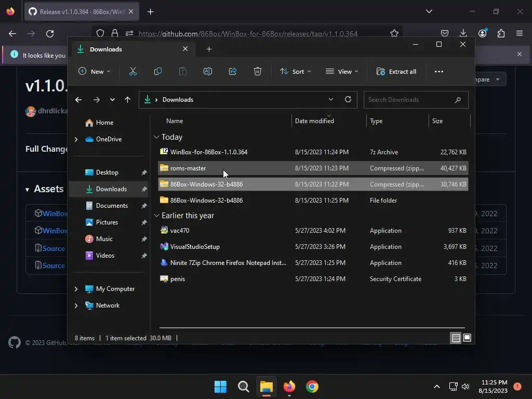Open recent locations chevron in Explorer

click(112, 100)
